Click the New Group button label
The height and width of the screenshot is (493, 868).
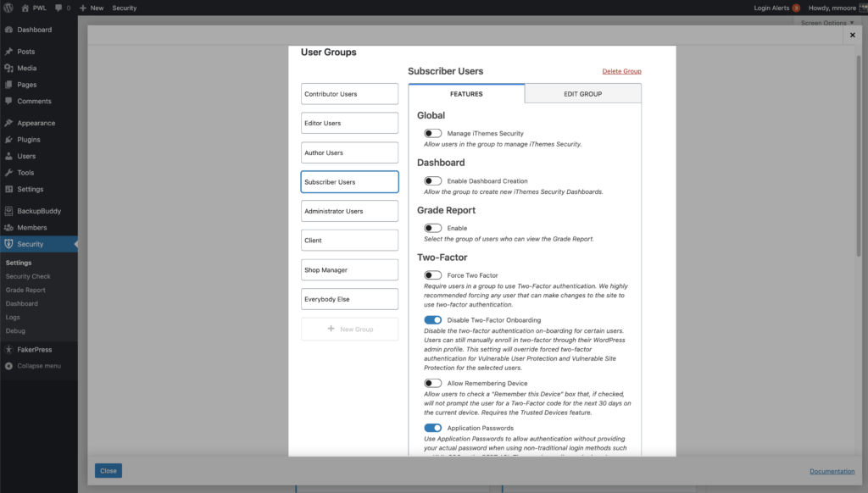click(357, 330)
